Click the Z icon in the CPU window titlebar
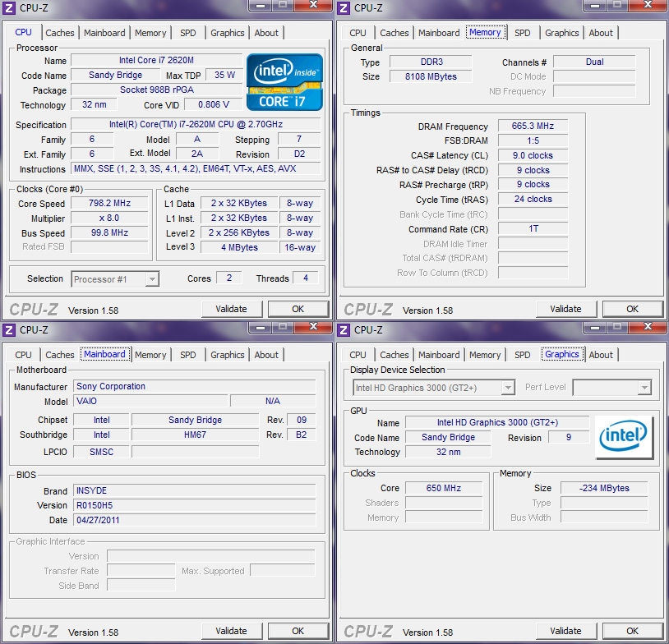Screen dimensions: 669x644 [x=8, y=7]
